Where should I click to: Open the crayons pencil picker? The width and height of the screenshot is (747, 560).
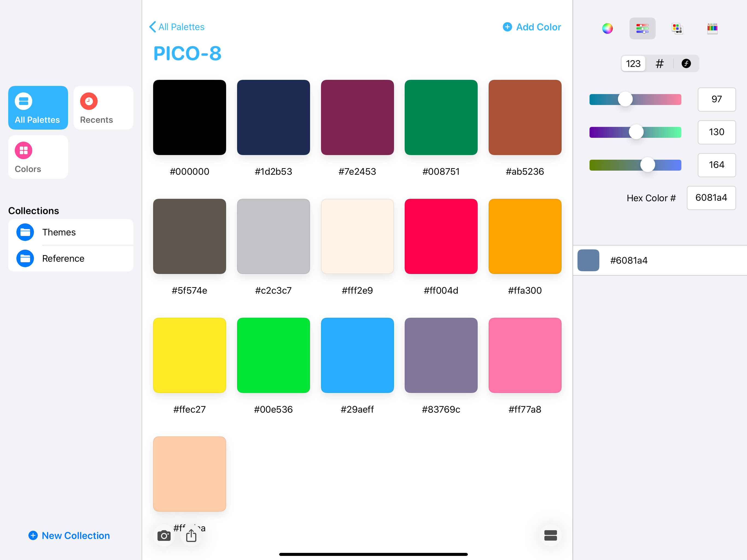click(x=712, y=28)
